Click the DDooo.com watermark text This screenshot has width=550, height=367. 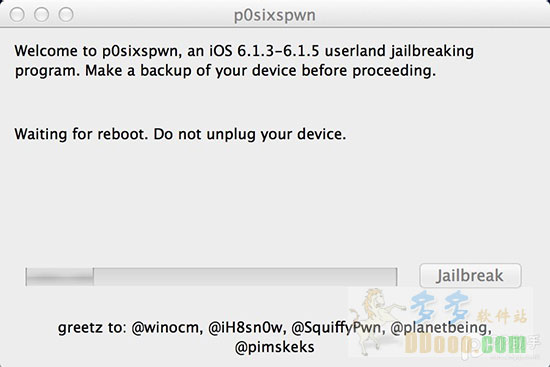coord(466,343)
